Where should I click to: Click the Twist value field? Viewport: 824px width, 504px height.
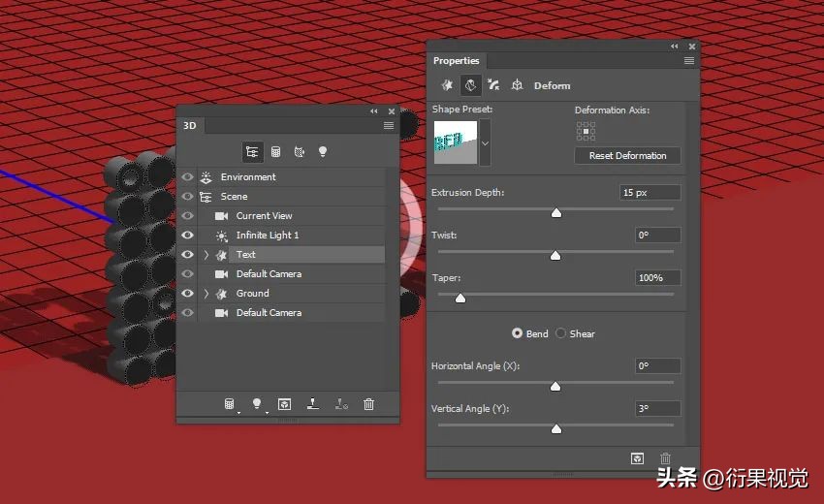[x=658, y=235]
